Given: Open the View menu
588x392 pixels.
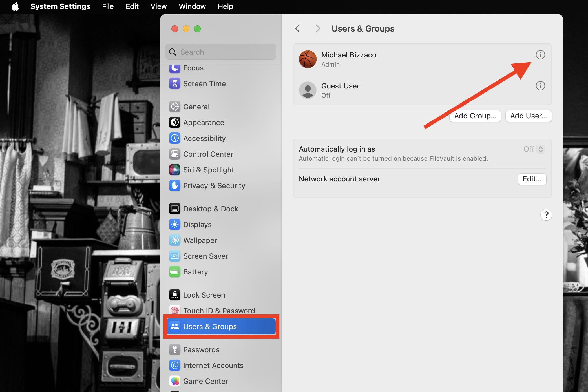Looking at the screenshot, I should coord(158,6).
